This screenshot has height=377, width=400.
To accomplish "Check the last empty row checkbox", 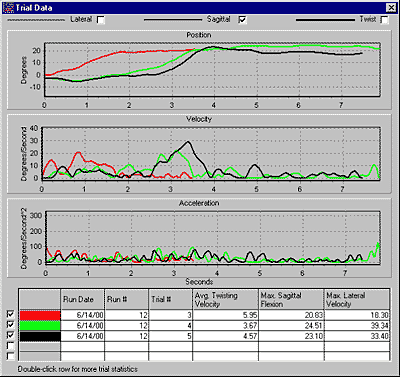I will pyautogui.click(x=11, y=356).
